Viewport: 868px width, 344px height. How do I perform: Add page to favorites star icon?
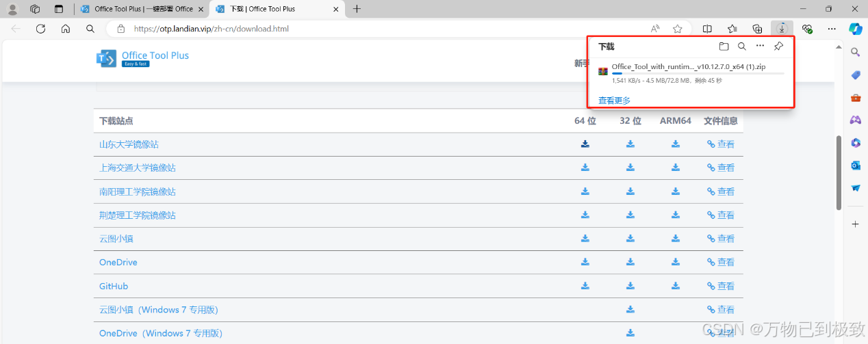tap(678, 29)
